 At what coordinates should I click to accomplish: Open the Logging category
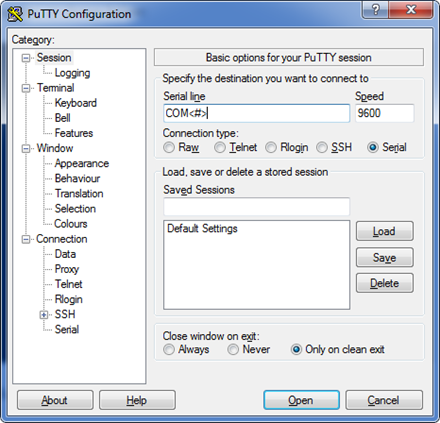[x=72, y=73]
